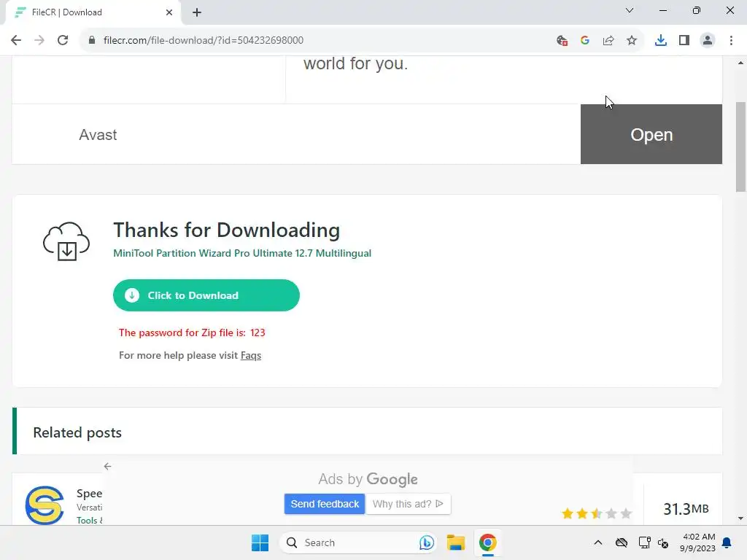
Task: Click the Avast advertiser label
Action: (98, 135)
